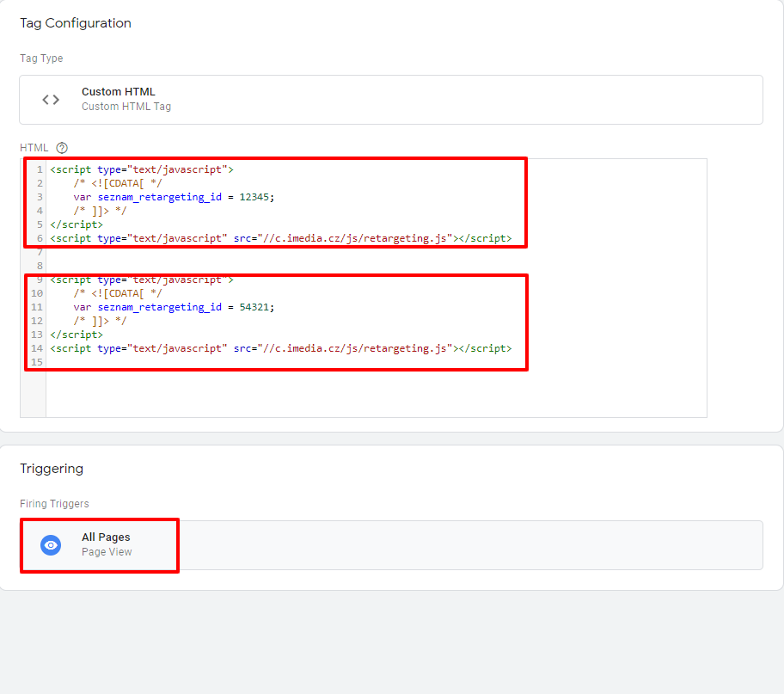The image size is (784, 694).
Task: Open the HTML help question mark icon
Action: (x=62, y=148)
